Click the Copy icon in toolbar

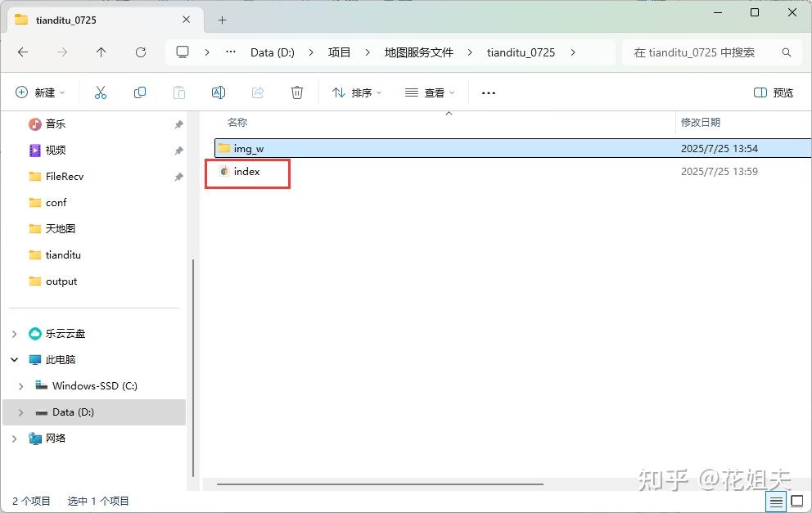140,92
